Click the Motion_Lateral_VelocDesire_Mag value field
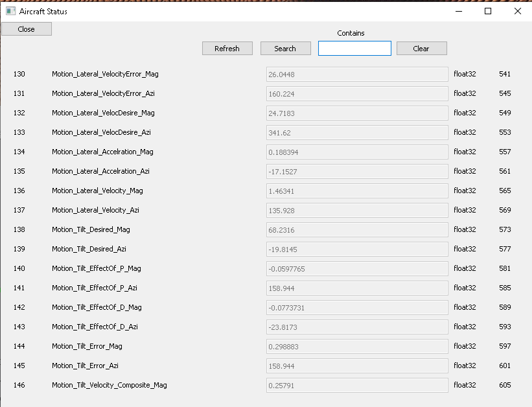The width and height of the screenshot is (532, 407). [357, 113]
